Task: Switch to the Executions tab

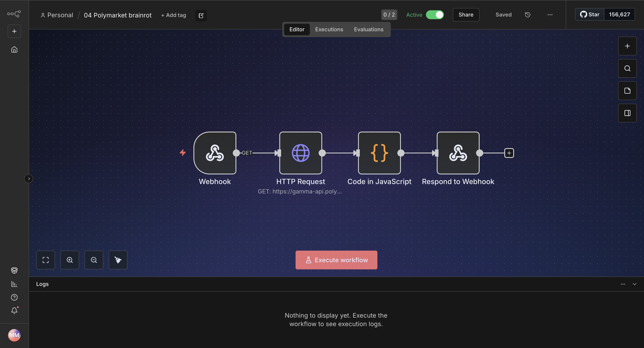Action: tap(329, 29)
